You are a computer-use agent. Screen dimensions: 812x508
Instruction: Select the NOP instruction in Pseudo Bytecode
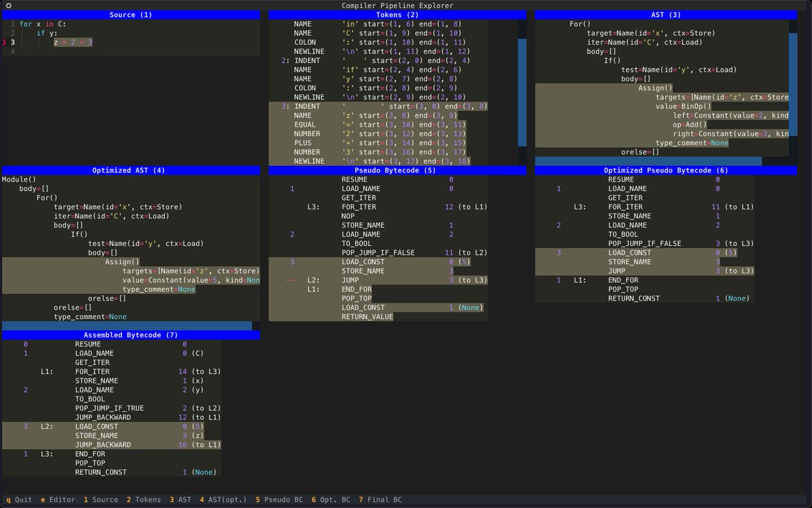click(348, 216)
